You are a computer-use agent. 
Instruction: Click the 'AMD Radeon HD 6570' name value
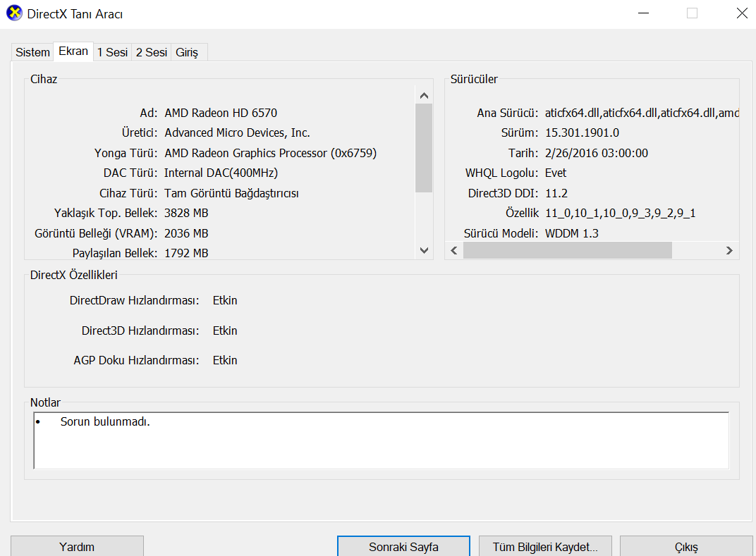click(221, 113)
